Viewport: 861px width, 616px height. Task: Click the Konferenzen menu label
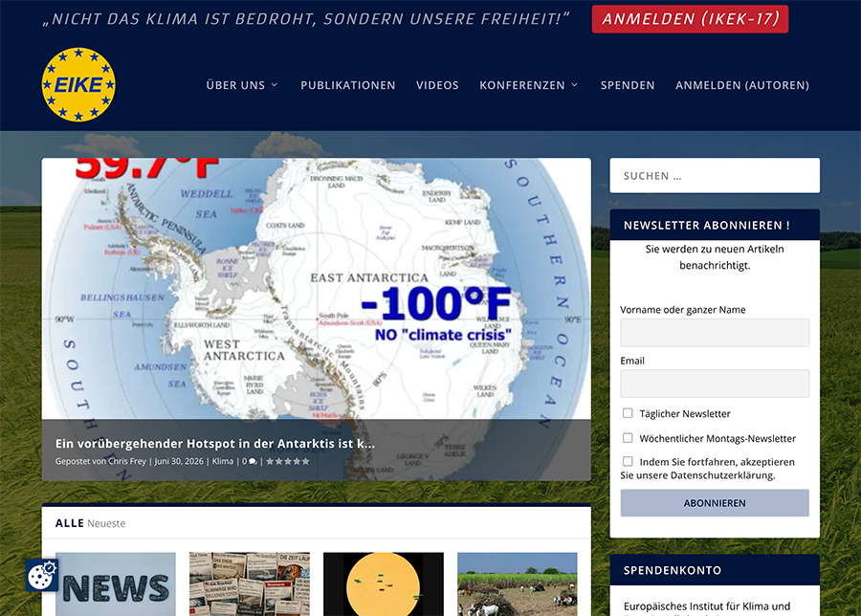pyautogui.click(x=521, y=85)
